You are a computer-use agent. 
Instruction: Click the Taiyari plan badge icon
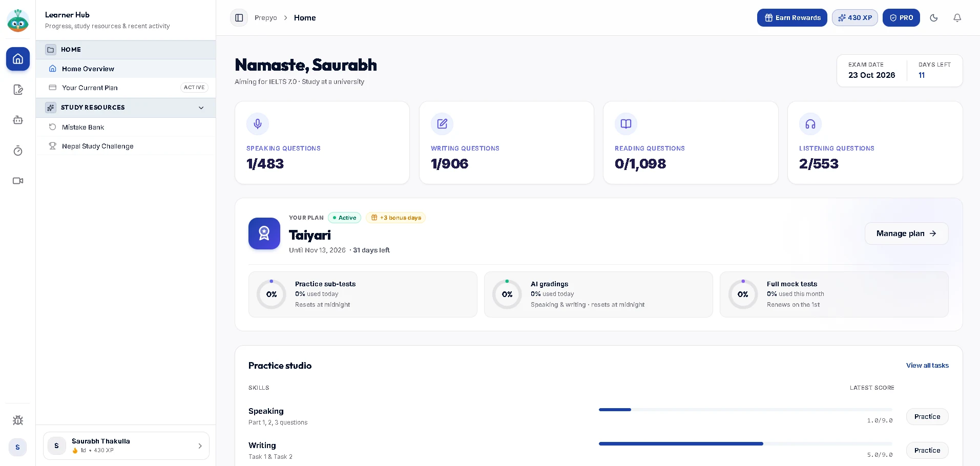[264, 234]
